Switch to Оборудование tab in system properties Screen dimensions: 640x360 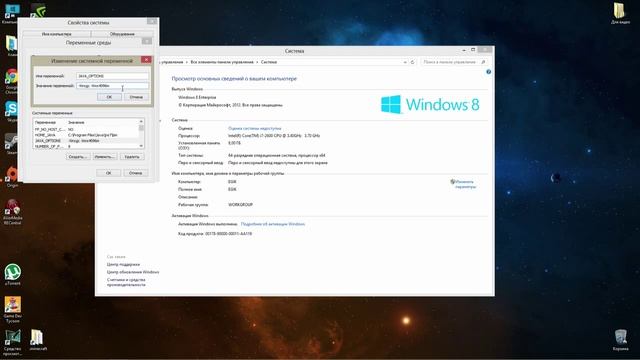click(x=122, y=34)
